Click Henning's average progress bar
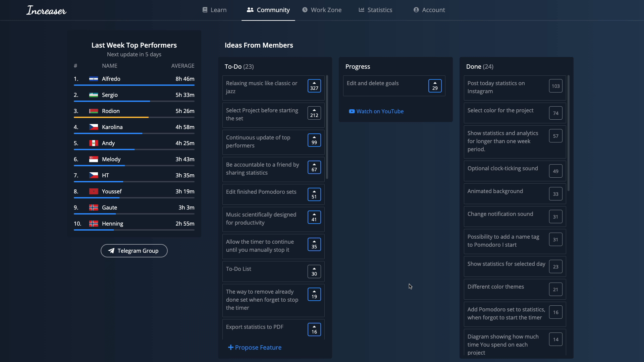The height and width of the screenshot is (362, 644). tap(134, 230)
